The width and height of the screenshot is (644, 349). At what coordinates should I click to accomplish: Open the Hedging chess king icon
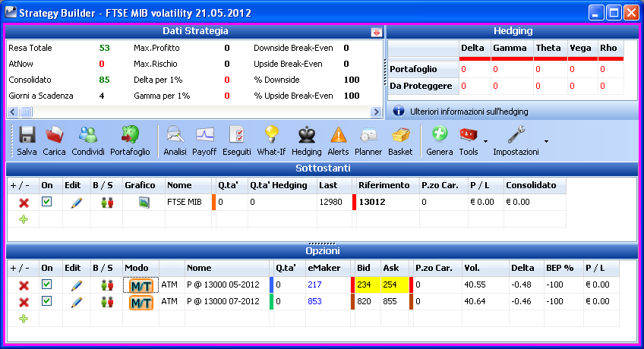[x=306, y=140]
